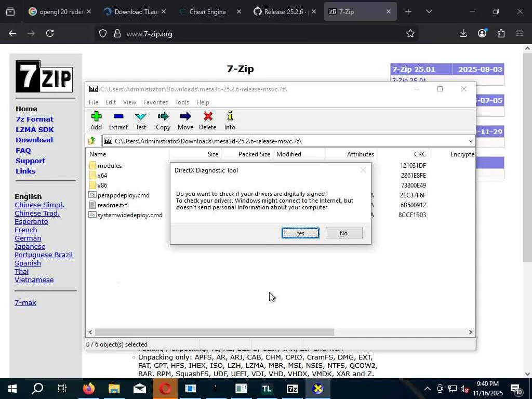Click the Extract toolbar icon
This screenshot has width=532, height=399.
(118, 121)
